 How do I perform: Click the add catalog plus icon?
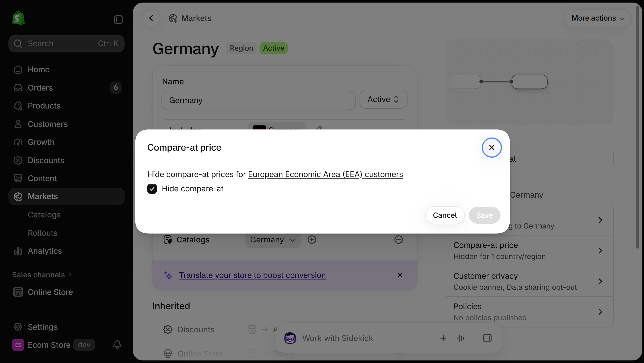click(x=312, y=240)
